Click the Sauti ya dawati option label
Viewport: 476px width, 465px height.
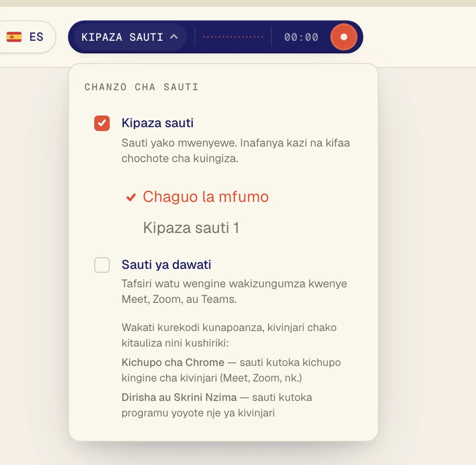[x=166, y=265]
